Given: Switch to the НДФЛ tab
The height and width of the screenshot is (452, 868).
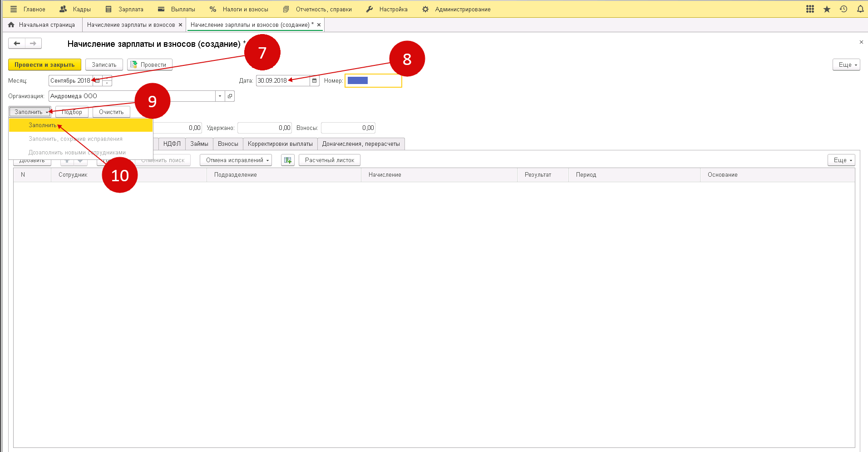Looking at the screenshot, I should pyautogui.click(x=172, y=144).
